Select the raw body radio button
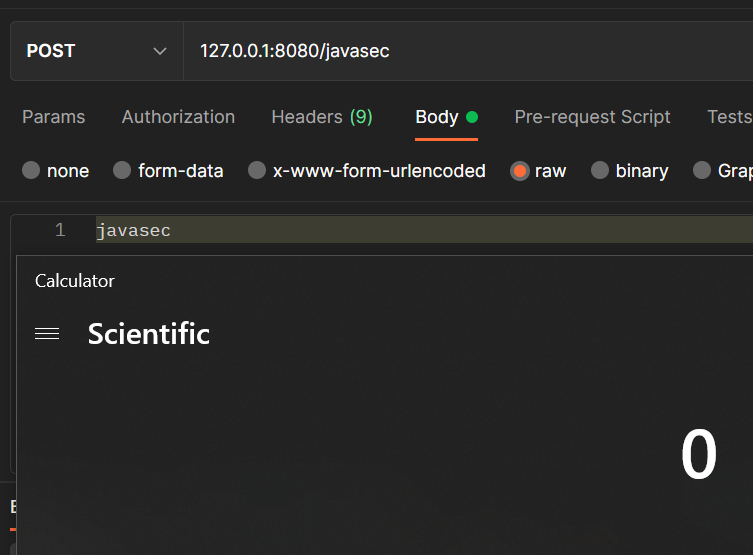 (x=519, y=171)
